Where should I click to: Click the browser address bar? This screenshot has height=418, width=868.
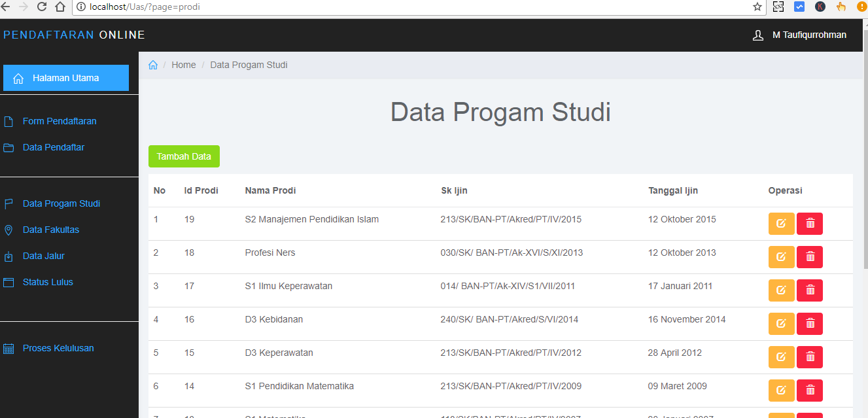(x=419, y=7)
